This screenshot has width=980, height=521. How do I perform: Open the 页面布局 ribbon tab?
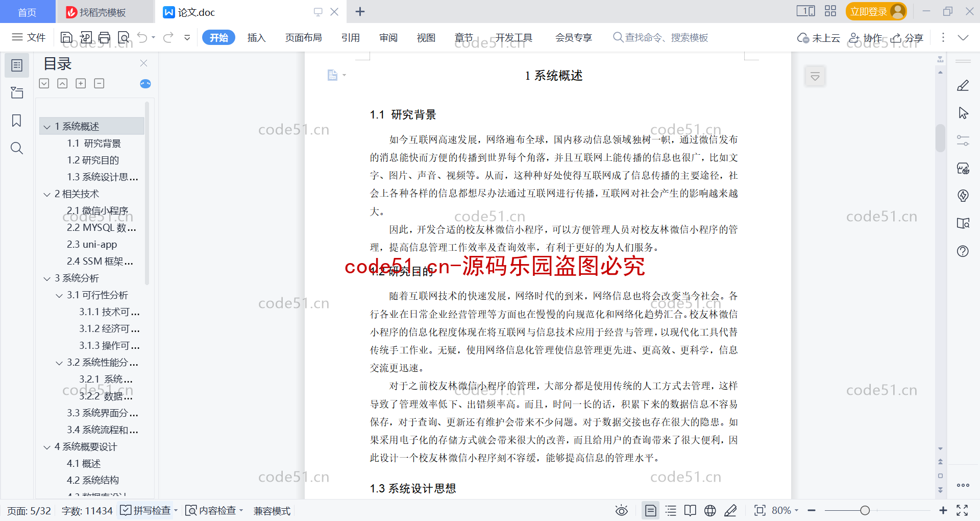coord(303,37)
